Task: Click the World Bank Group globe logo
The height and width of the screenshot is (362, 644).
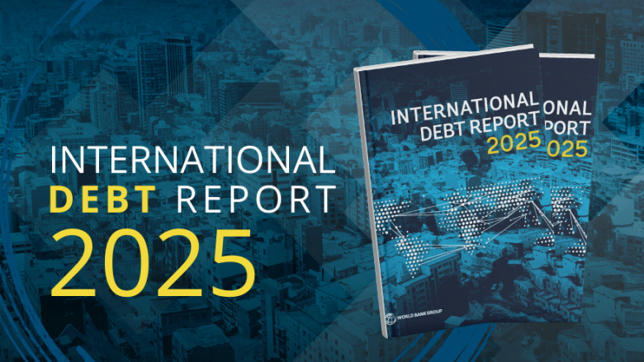Action: coord(390,318)
